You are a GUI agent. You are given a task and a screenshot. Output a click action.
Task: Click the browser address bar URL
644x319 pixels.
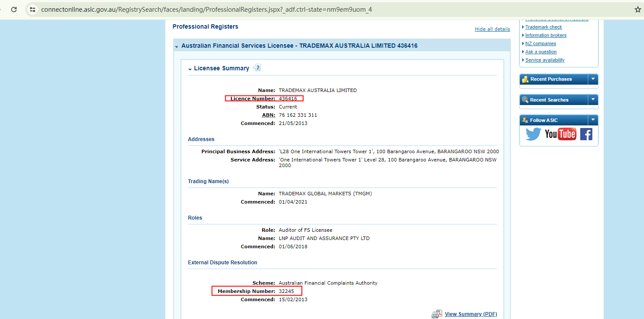pos(207,10)
